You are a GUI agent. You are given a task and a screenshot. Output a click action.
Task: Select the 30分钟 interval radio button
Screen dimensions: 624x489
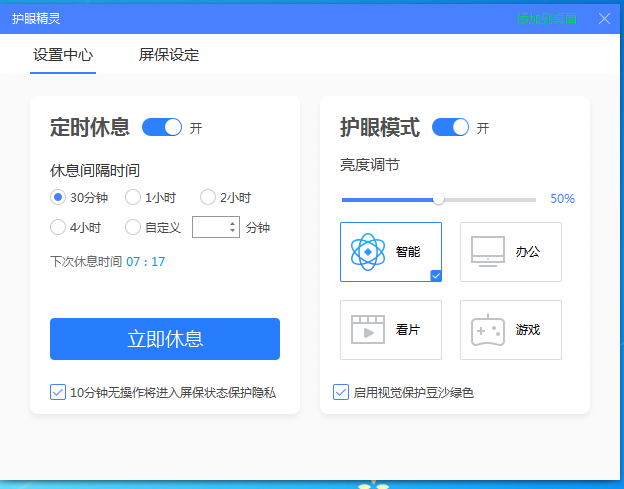coord(58,197)
